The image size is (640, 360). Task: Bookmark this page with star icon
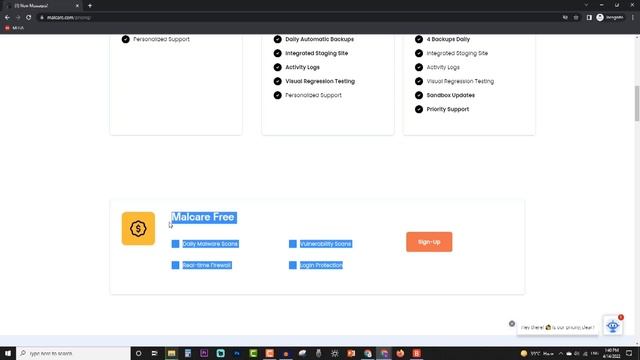[x=576, y=18]
